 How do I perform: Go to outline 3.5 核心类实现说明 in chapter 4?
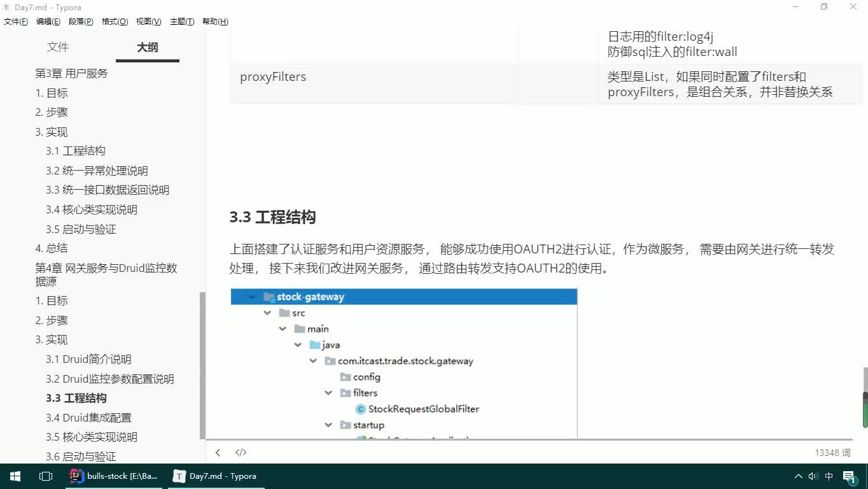click(x=92, y=437)
